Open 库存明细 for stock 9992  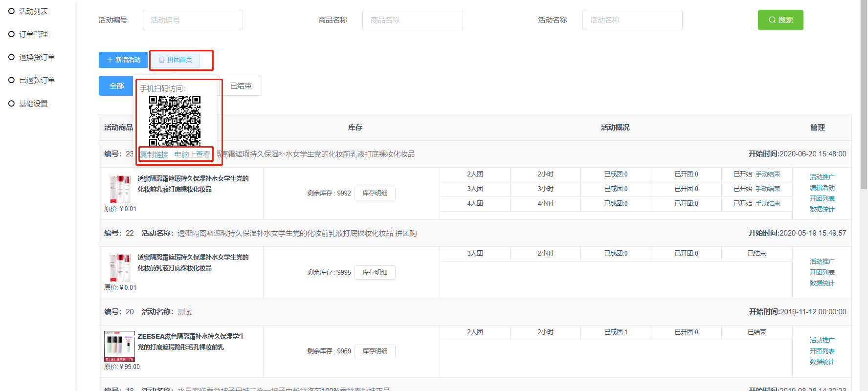point(375,194)
